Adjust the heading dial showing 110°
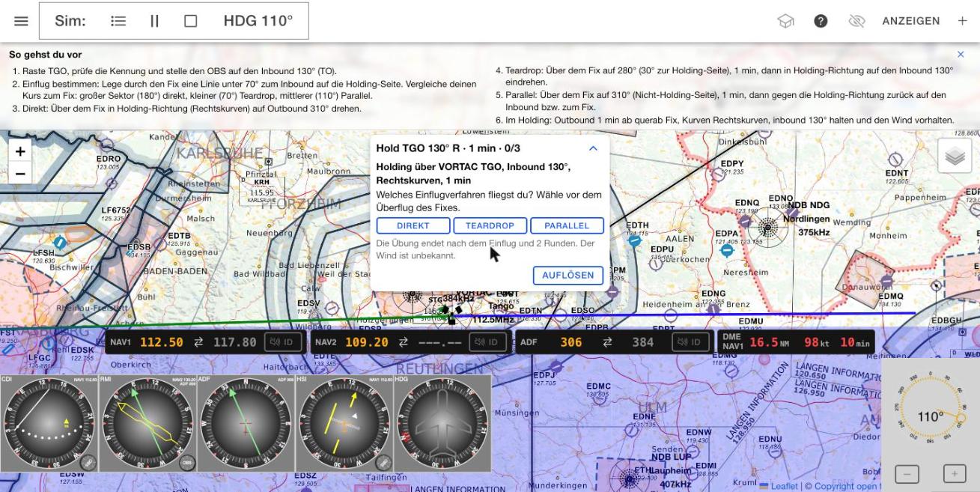Screen dimensions: 980x492 point(931,416)
